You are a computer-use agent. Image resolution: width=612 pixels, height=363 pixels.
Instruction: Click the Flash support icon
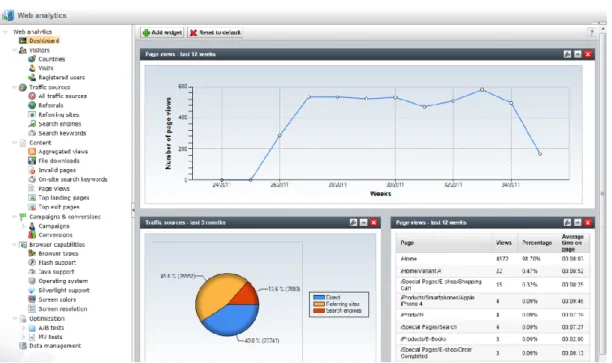32,263
